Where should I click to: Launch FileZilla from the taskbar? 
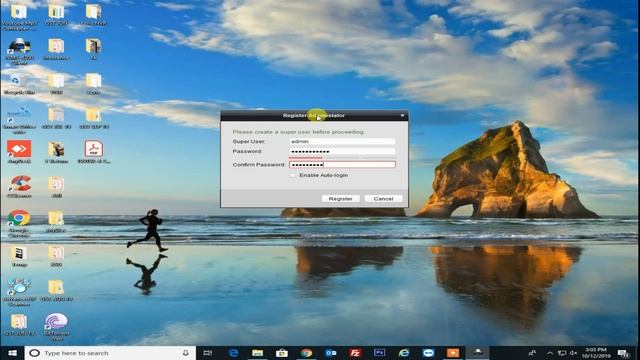(355, 353)
